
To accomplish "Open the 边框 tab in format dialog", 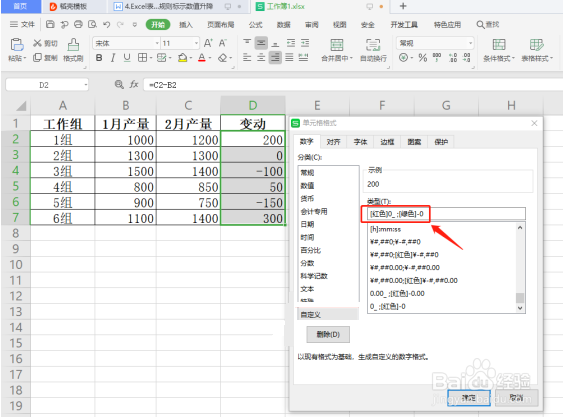I will [387, 142].
